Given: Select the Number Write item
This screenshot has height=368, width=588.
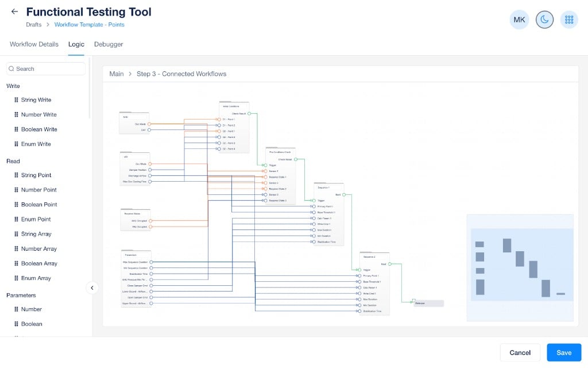Looking at the screenshot, I should tap(38, 114).
